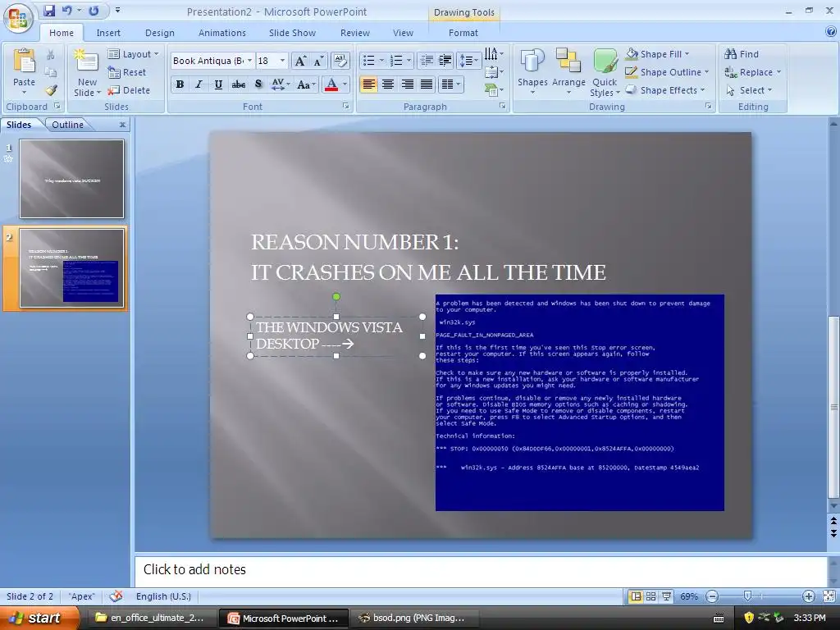The width and height of the screenshot is (840, 630).
Task: Align text right
Action: coord(407,84)
